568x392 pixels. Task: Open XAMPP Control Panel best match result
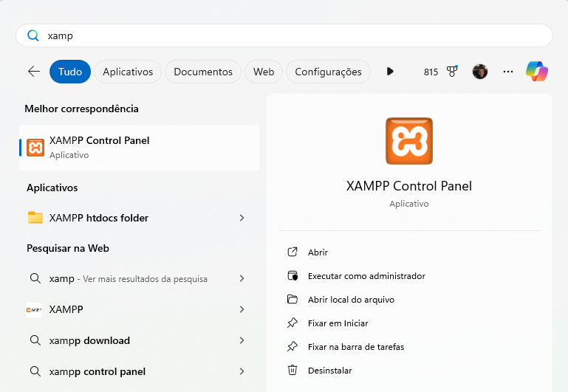coord(139,148)
